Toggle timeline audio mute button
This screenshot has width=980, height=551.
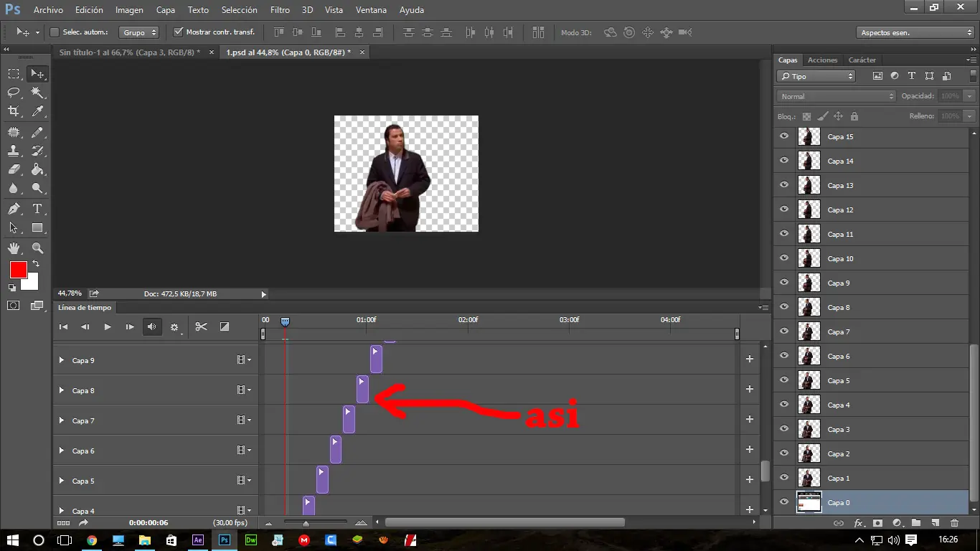click(152, 326)
